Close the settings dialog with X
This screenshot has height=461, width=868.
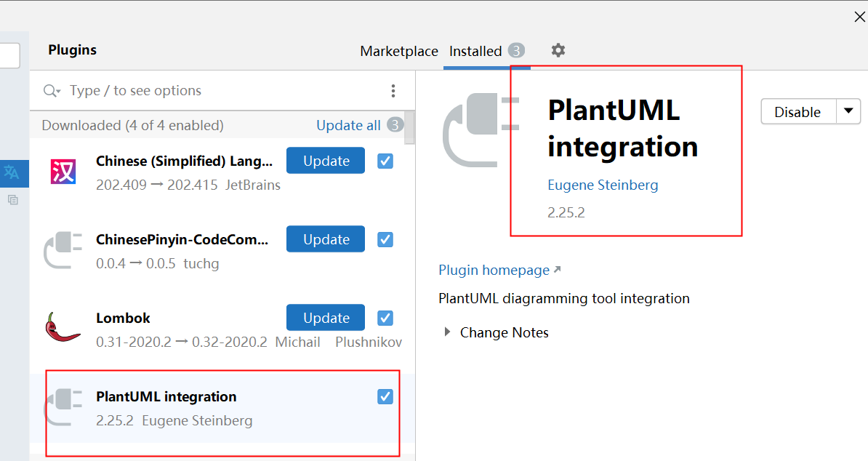[x=860, y=17]
